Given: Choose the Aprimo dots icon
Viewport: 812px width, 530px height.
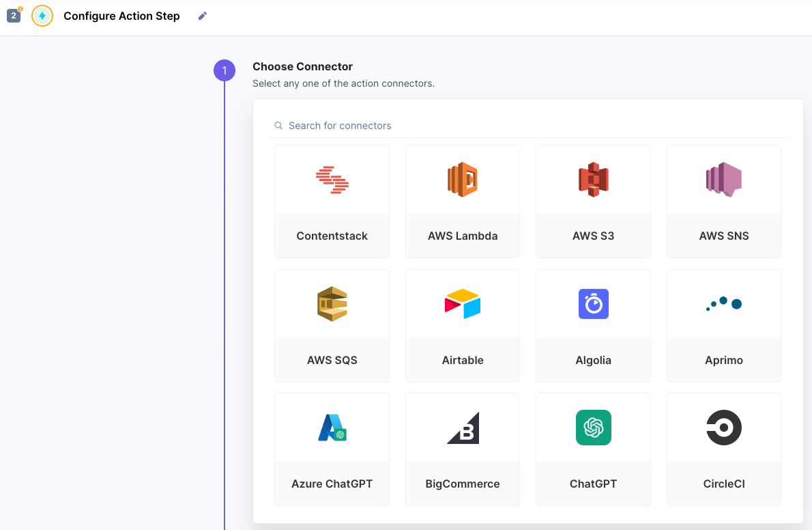Looking at the screenshot, I should 723,304.
